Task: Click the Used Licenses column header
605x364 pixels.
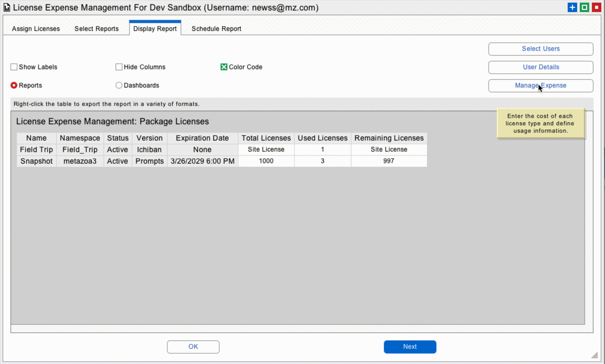Action: tap(322, 138)
